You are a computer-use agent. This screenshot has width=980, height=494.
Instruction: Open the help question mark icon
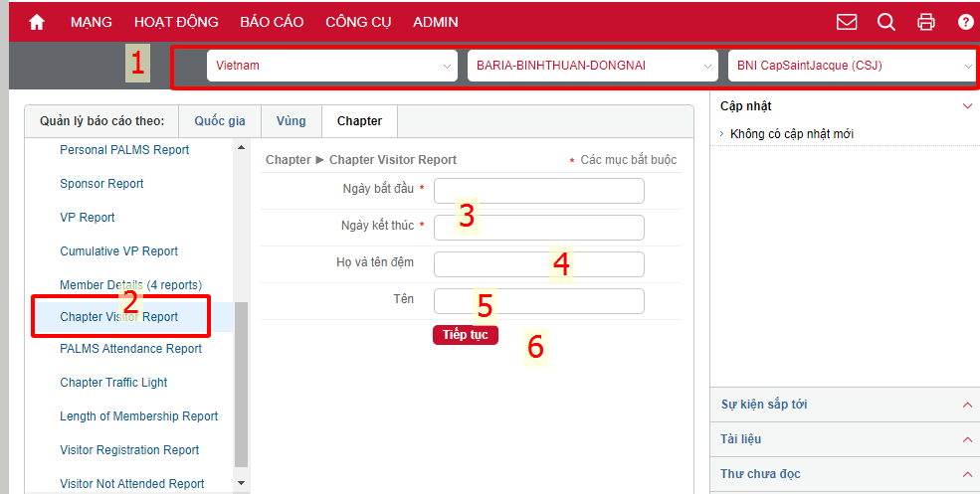point(966,22)
